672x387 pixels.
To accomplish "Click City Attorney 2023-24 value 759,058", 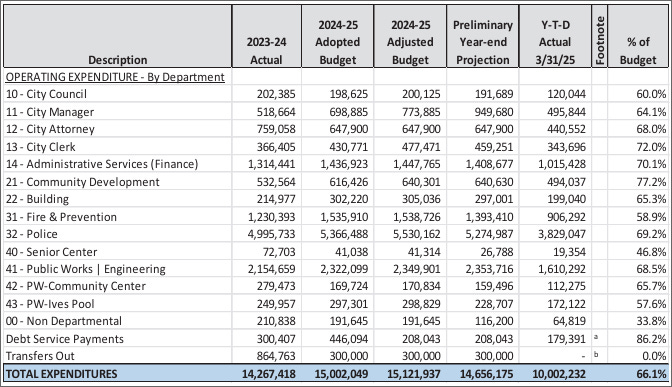I will pos(276,129).
